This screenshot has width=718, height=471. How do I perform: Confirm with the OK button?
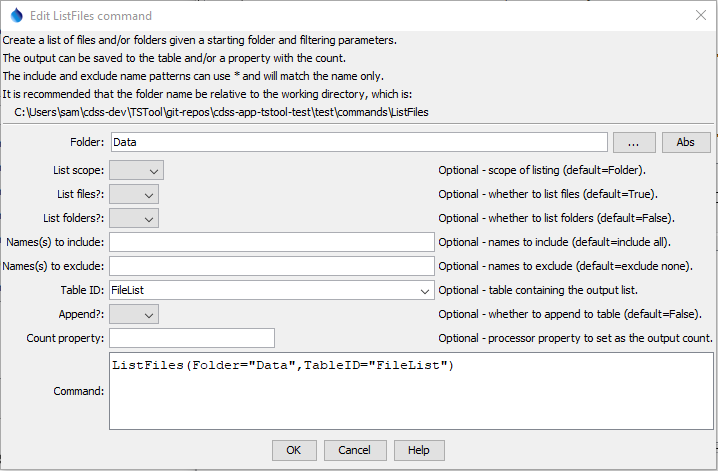click(294, 450)
